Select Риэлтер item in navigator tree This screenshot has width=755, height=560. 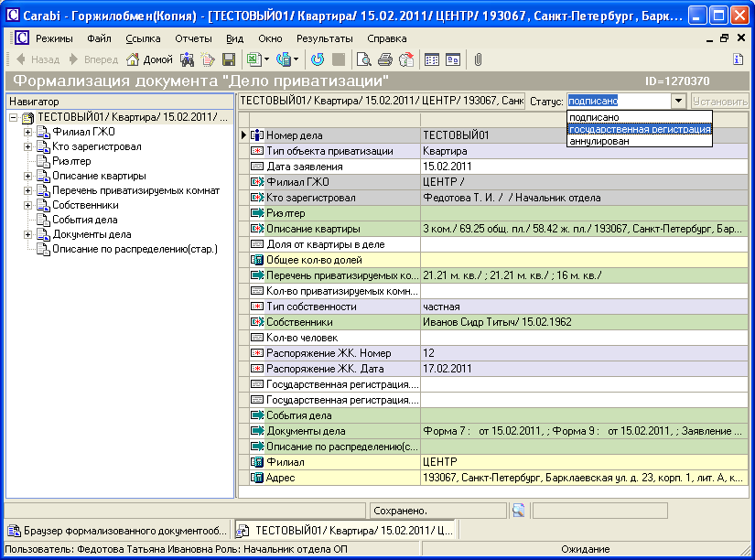(70, 161)
